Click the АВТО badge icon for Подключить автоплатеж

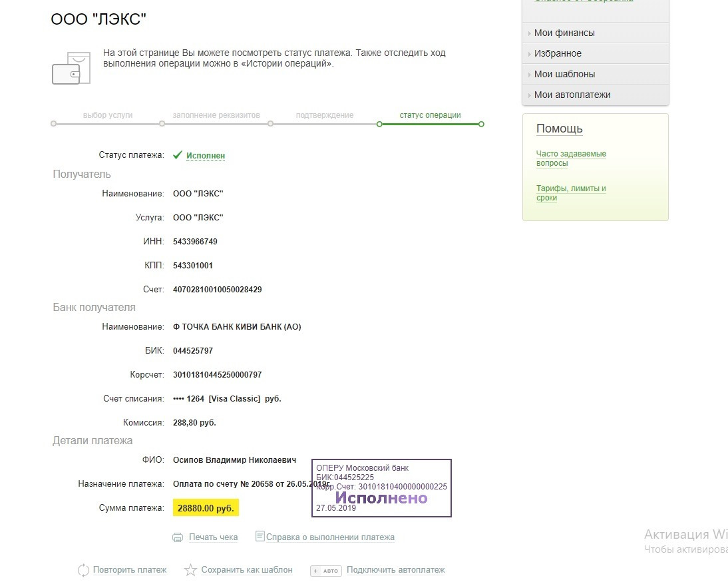coord(326,571)
